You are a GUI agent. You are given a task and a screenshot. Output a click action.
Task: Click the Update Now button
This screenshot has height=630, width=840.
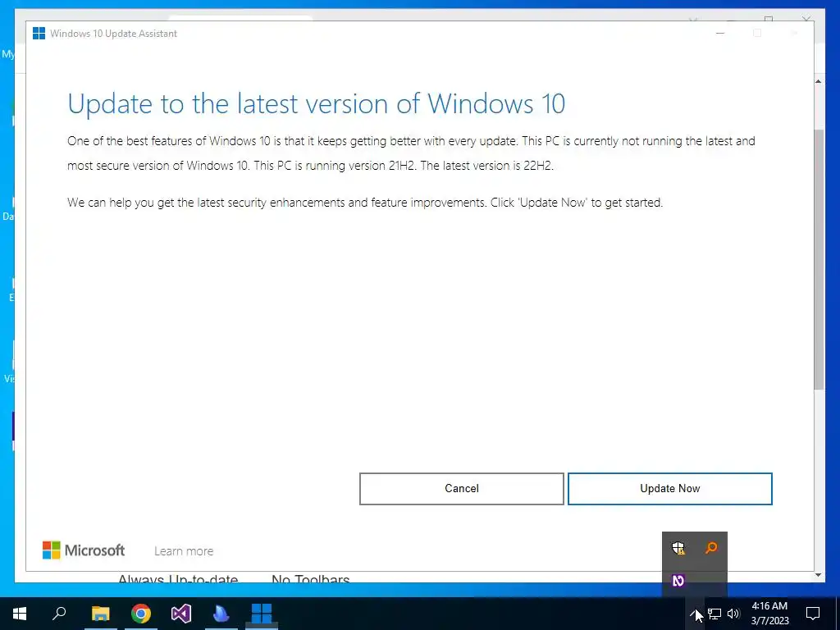tap(669, 489)
